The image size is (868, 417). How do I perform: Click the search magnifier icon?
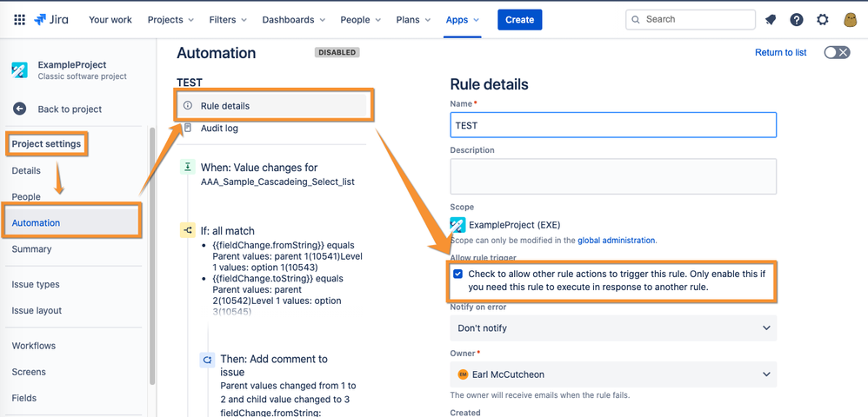pyautogui.click(x=636, y=19)
